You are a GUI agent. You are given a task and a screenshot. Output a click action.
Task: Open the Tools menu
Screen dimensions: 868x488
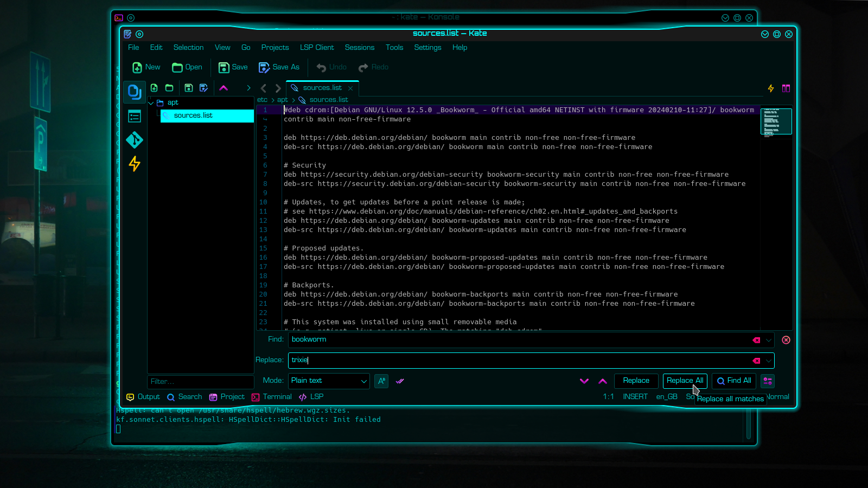point(394,48)
